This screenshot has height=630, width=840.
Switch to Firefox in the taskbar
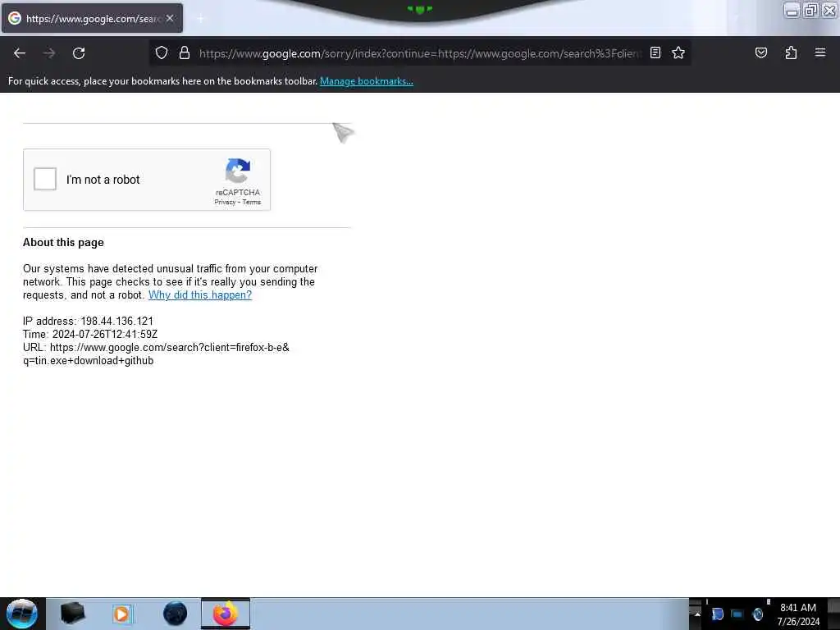click(x=226, y=614)
